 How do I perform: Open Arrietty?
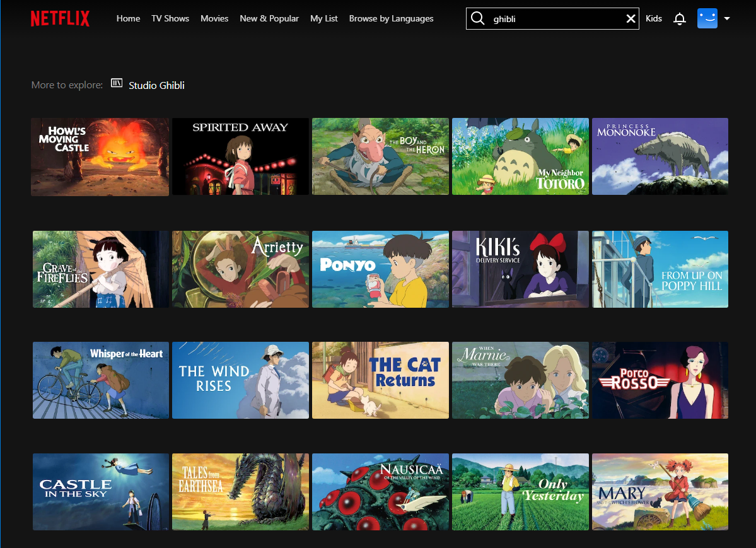[x=241, y=269]
